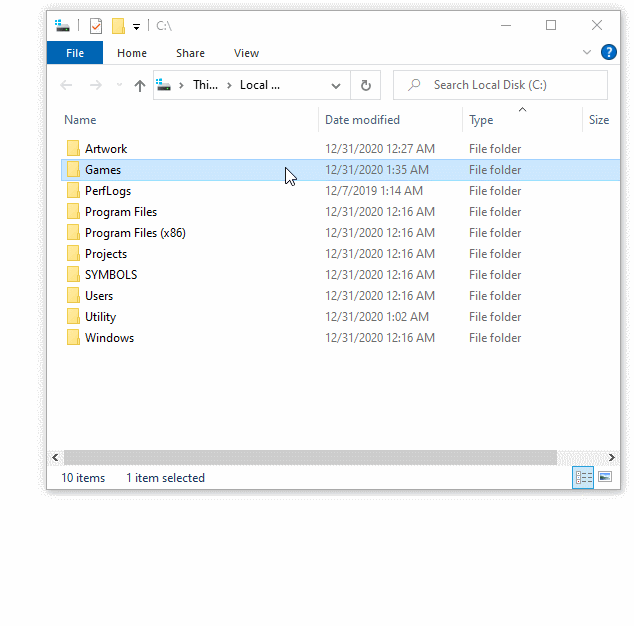Select the Program Files (x86) folder
The width and height of the screenshot is (634, 626).
coord(135,233)
